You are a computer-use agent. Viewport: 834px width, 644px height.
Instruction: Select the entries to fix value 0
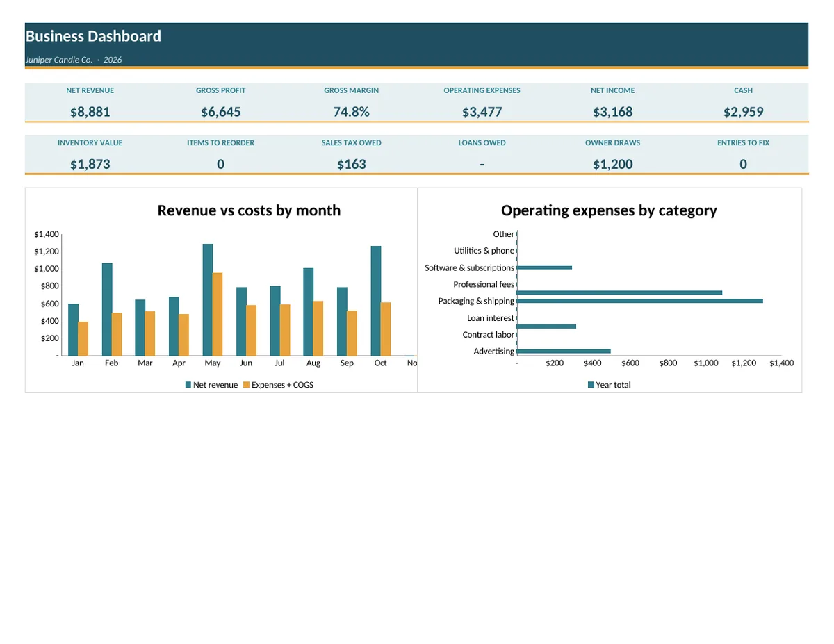pos(744,165)
